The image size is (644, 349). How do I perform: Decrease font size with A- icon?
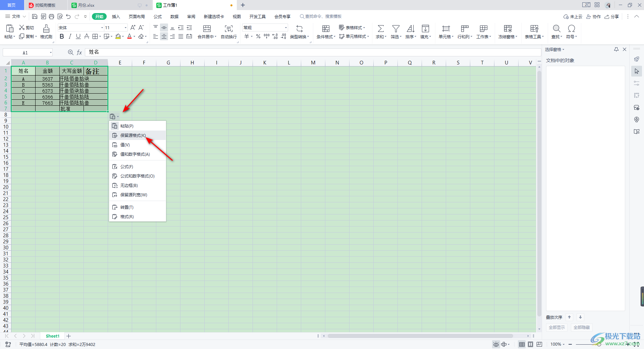(x=141, y=28)
